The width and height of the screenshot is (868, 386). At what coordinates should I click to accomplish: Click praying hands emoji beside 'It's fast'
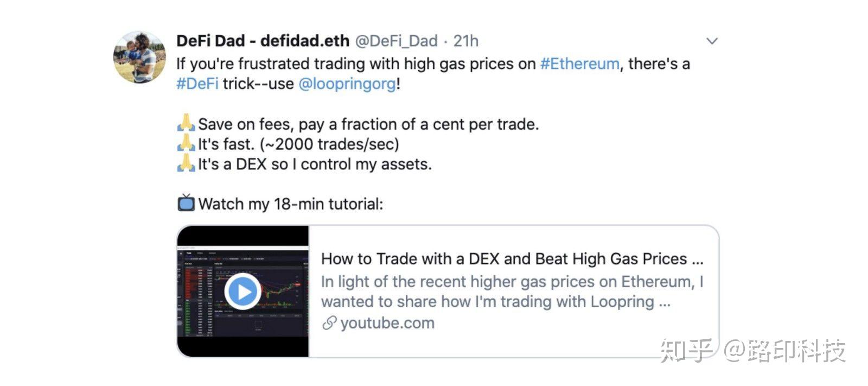(x=186, y=143)
